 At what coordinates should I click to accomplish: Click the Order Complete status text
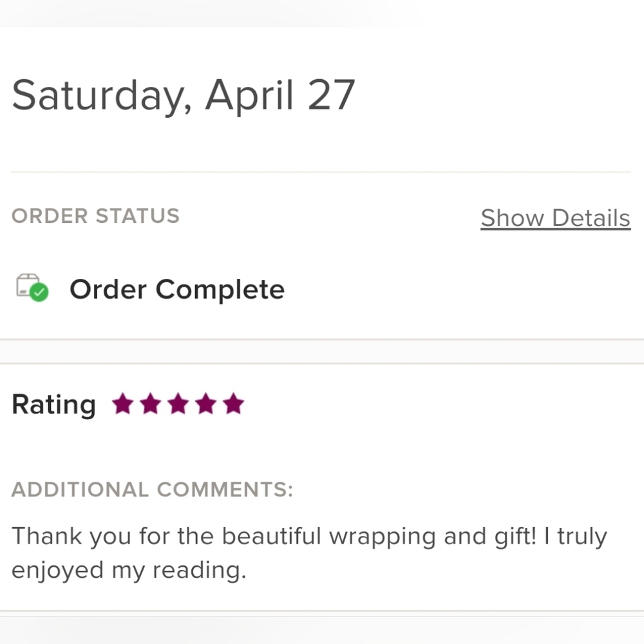point(176,289)
